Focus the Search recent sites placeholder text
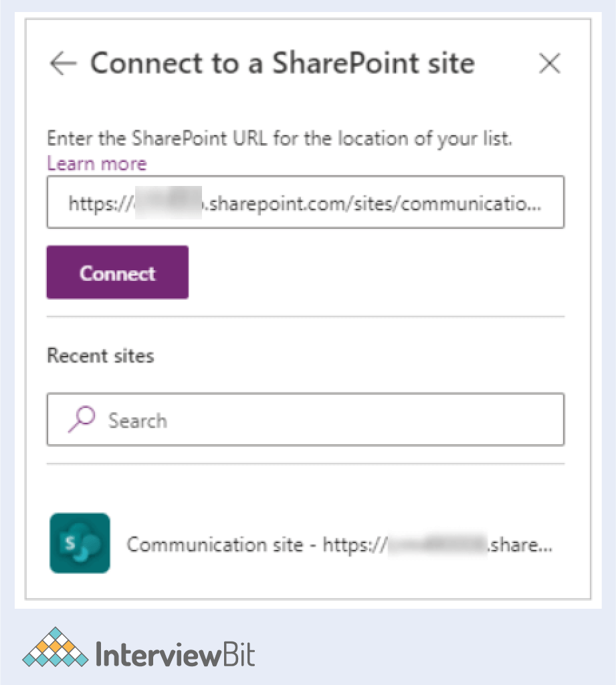The height and width of the screenshot is (685, 616). 138,421
